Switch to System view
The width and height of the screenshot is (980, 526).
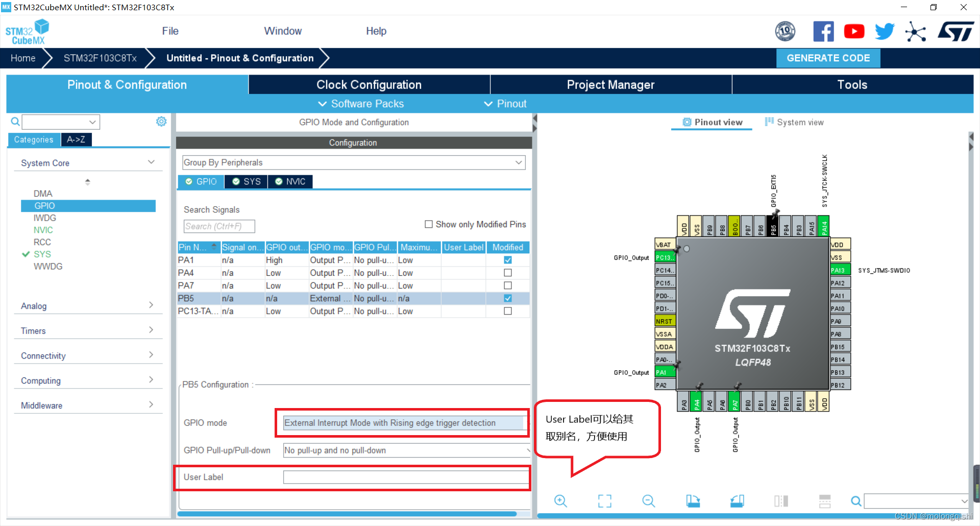pyautogui.click(x=794, y=122)
